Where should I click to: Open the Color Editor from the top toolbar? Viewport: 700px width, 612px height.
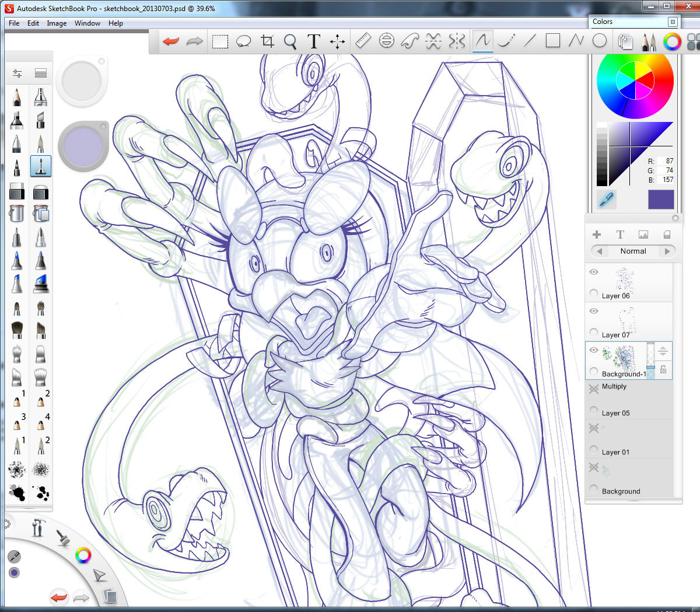tap(672, 41)
